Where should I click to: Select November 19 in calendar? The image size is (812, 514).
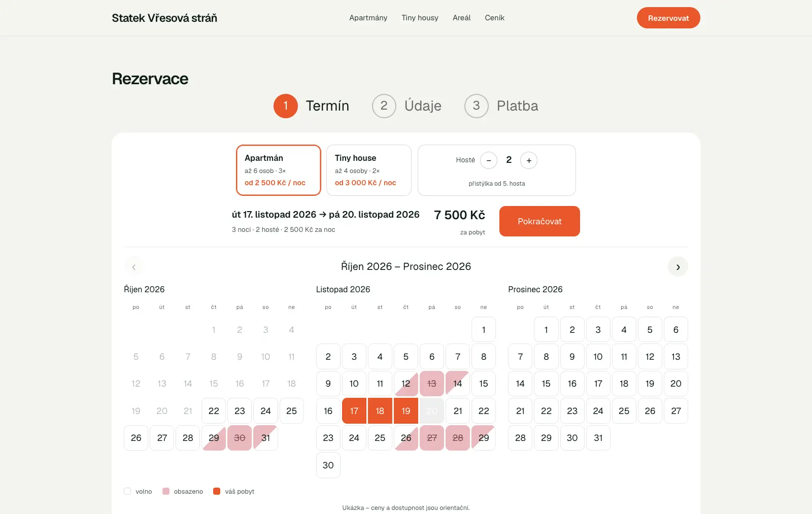(x=406, y=411)
